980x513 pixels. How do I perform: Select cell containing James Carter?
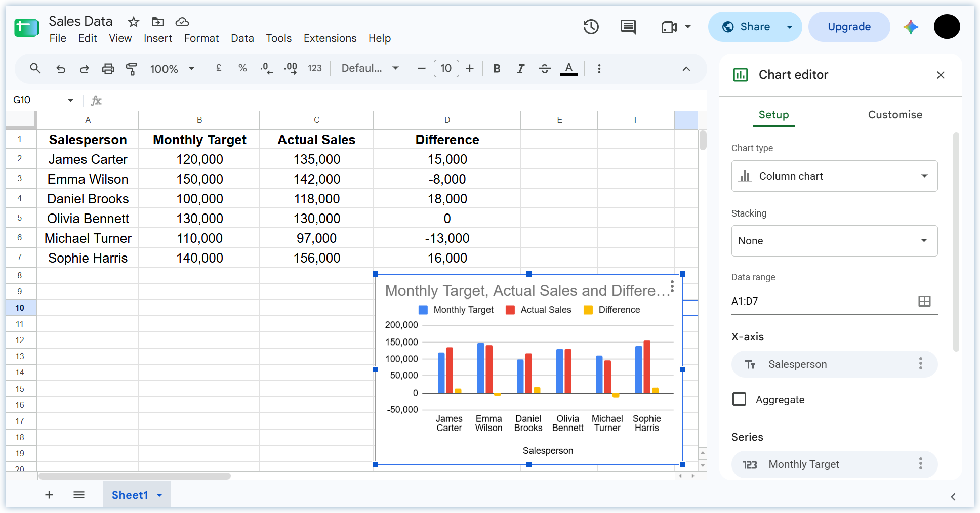[88, 159]
